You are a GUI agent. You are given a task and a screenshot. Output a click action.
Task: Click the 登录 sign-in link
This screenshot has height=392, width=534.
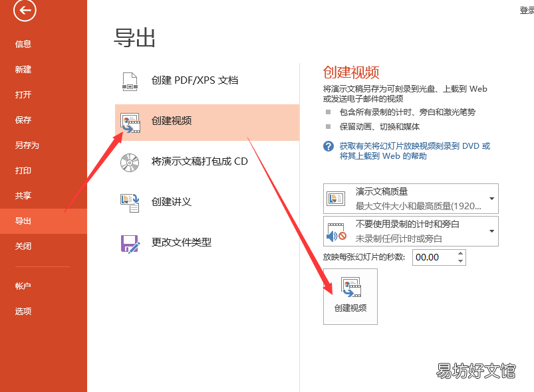click(527, 11)
